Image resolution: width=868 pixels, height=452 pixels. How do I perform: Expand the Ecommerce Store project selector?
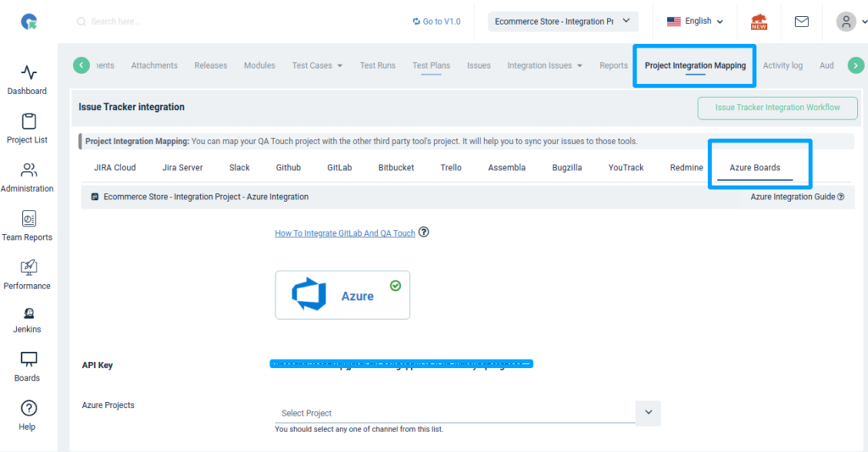563,21
